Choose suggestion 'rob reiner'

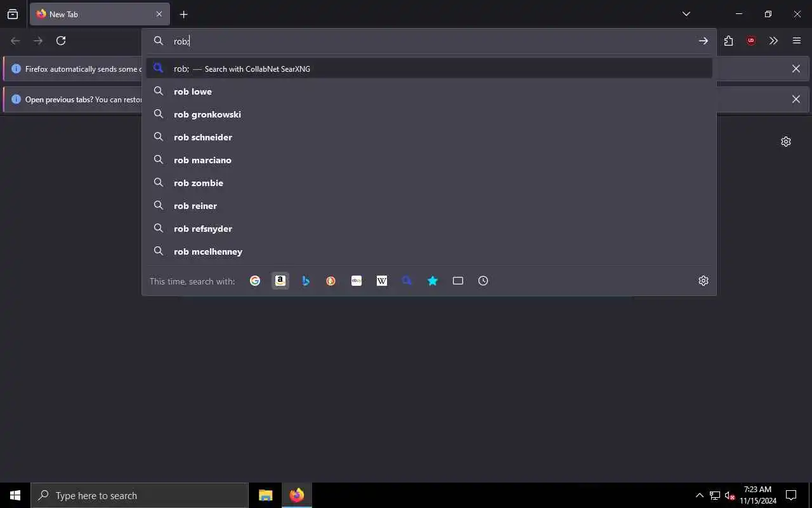[x=429, y=206]
